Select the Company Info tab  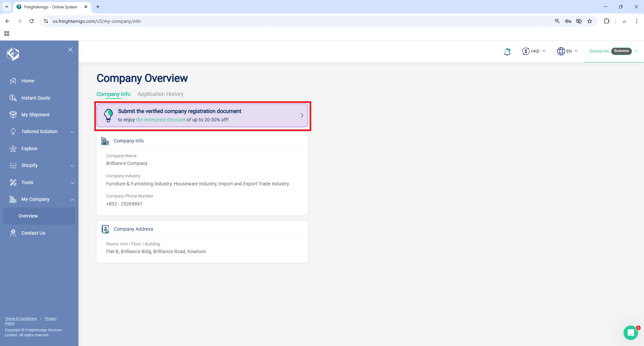113,94
